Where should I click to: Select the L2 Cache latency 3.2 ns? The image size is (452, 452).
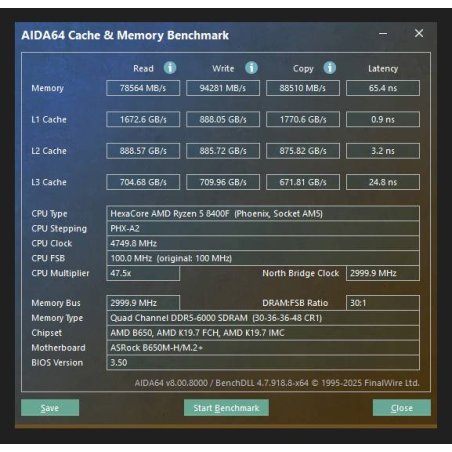(x=383, y=151)
